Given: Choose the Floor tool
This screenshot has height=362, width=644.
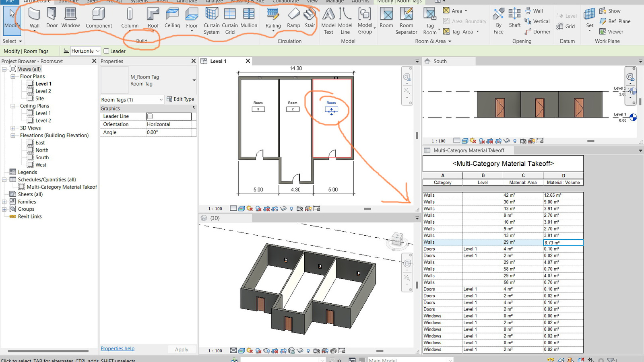Looking at the screenshot, I should (192, 19).
